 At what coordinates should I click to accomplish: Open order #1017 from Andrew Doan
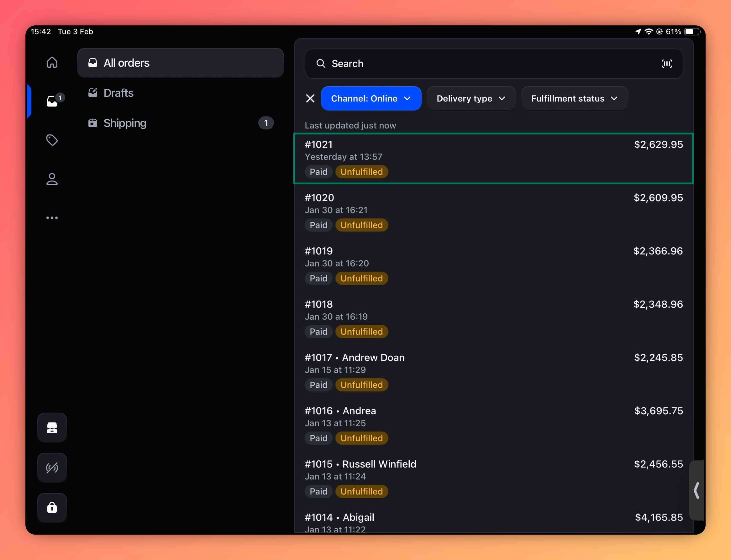coord(493,371)
